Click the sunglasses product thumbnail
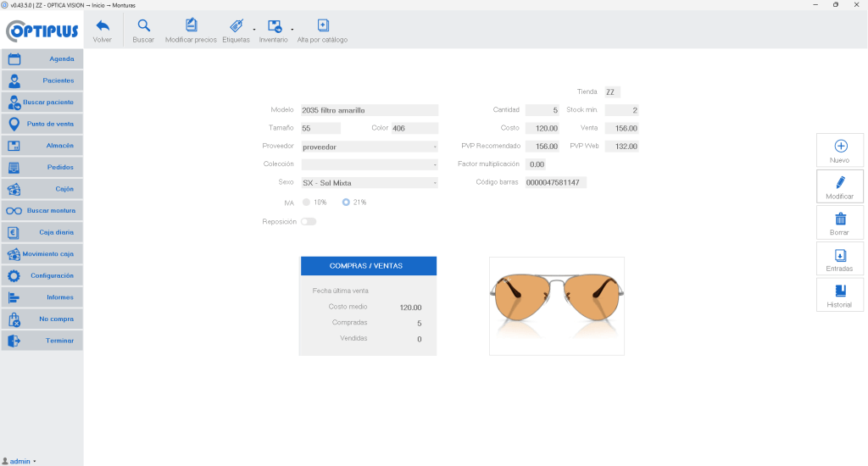Image resolution: width=868 pixels, height=466 pixels. (557, 306)
